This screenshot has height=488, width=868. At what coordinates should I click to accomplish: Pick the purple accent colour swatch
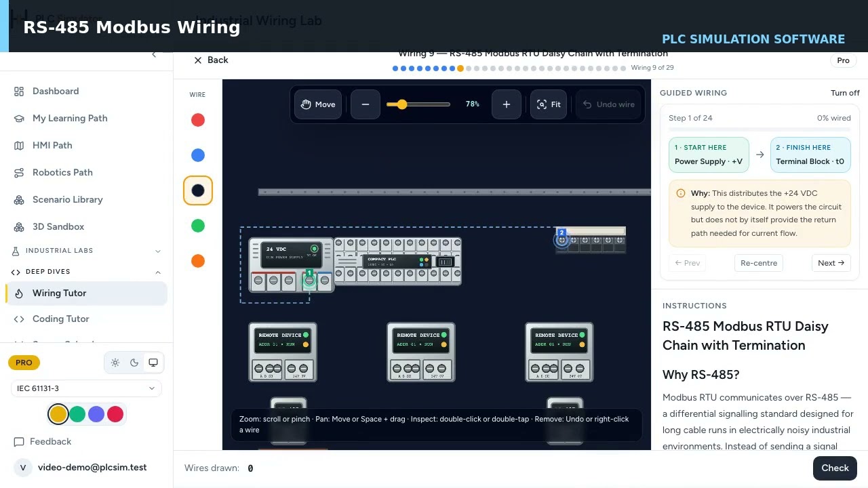(96, 414)
